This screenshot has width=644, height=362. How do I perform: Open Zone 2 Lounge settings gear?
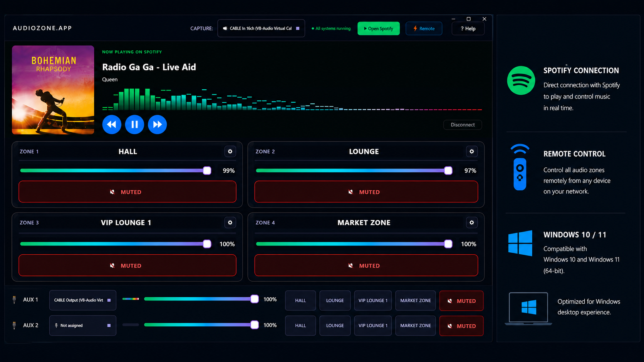pos(471,152)
